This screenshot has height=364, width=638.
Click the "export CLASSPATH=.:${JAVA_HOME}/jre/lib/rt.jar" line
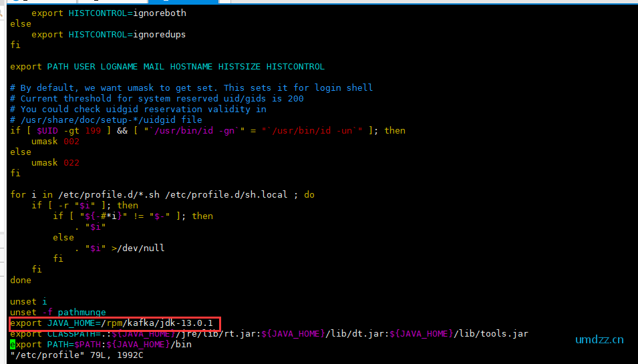(x=269, y=334)
